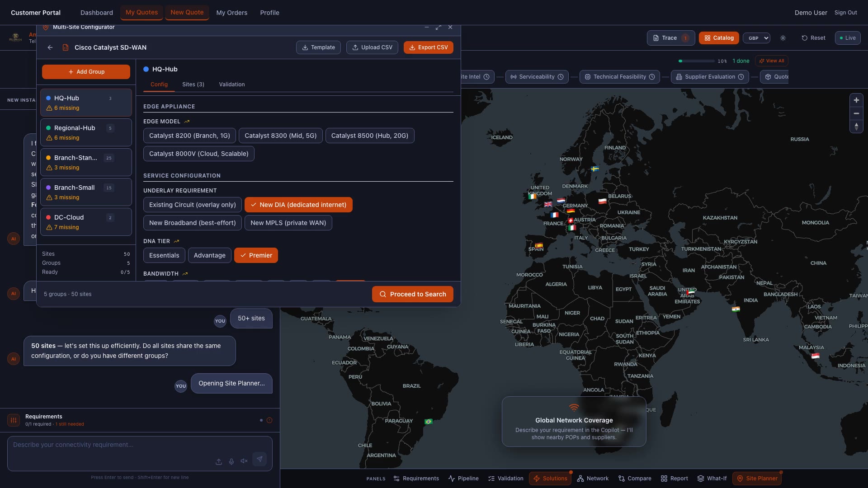Choose New Broadband (best-effort) underlay
This screenshot has width=868, height=488.
pyautogui.click(x=193, y=223)
